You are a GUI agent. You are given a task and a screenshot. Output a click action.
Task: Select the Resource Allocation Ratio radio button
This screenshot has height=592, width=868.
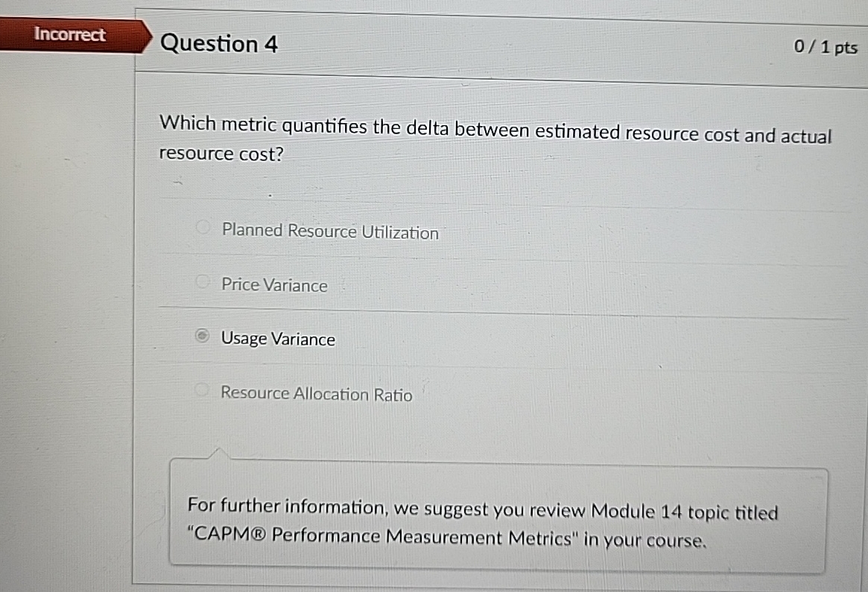(x=200, y=390)
